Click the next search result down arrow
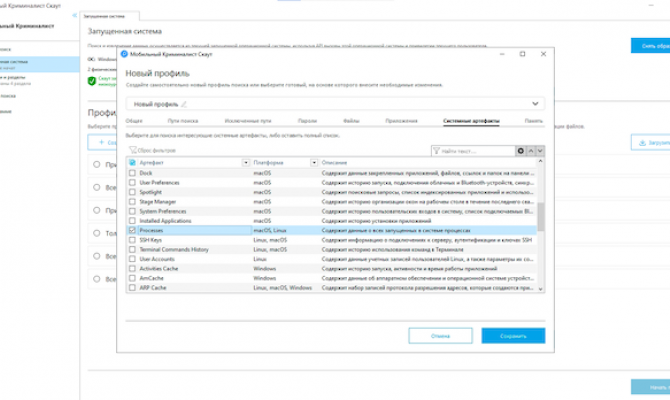670x400 pixels. pyautogui.click(x=541, y=150)
